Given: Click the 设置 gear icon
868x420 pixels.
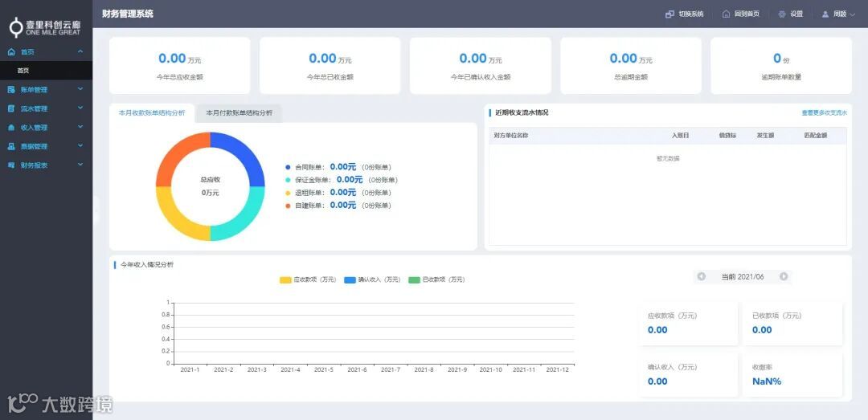Looking at the screenshot, I should tap(782, 14).
